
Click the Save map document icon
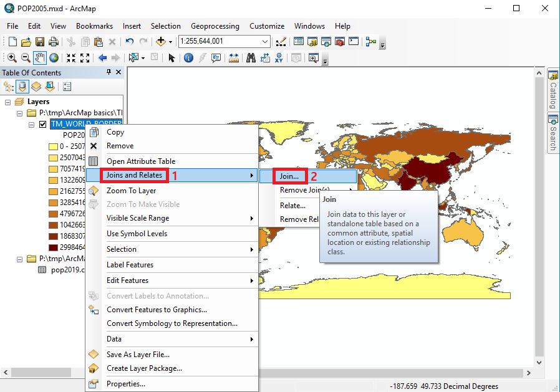point(40,42)
